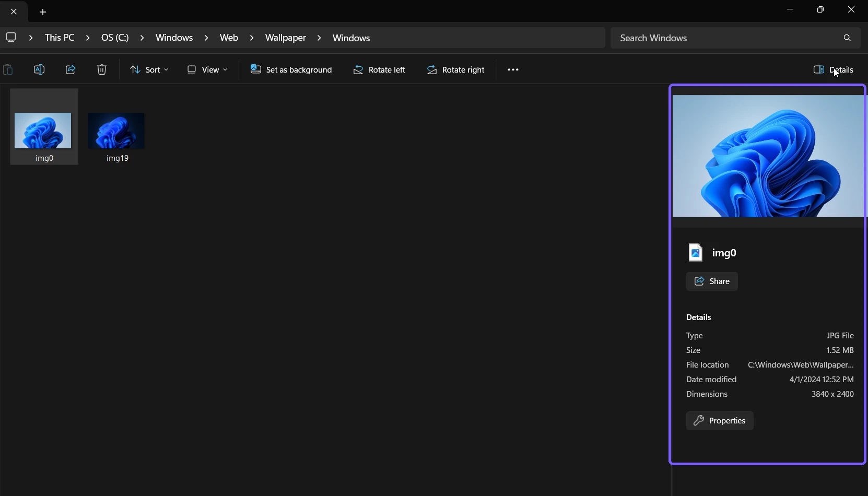The height and width of the screenshot is (496, 868).
Task: Click Set as background button
Action: (291, 69)
